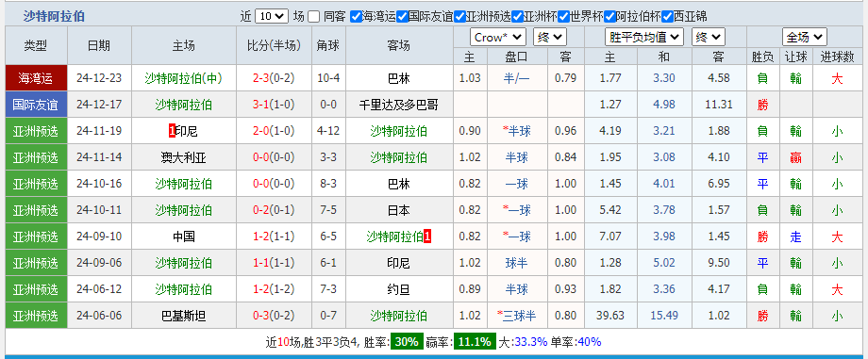This screenshot has height=359, width=868.
Task: Click the date 24-09-06
Action: click(98, 263)
